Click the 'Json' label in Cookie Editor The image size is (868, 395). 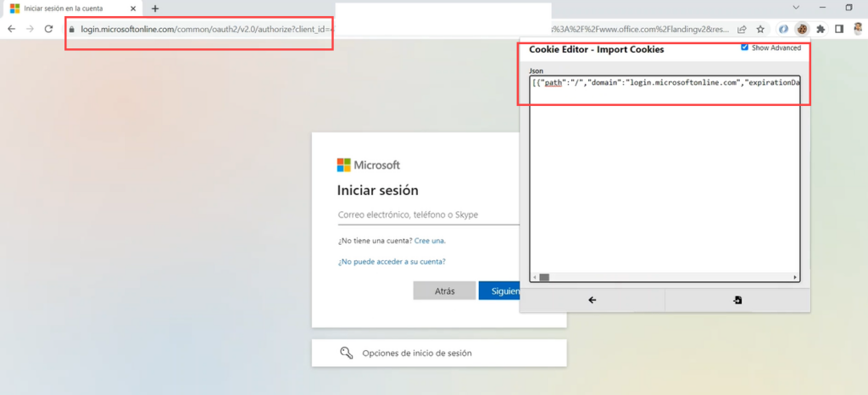[537, 71]
